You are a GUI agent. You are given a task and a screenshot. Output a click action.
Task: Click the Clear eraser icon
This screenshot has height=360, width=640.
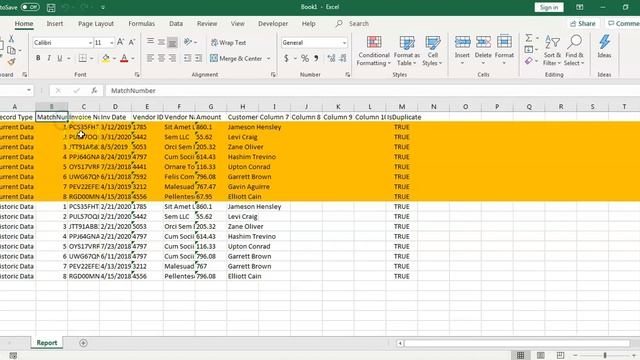coord(529,61)
